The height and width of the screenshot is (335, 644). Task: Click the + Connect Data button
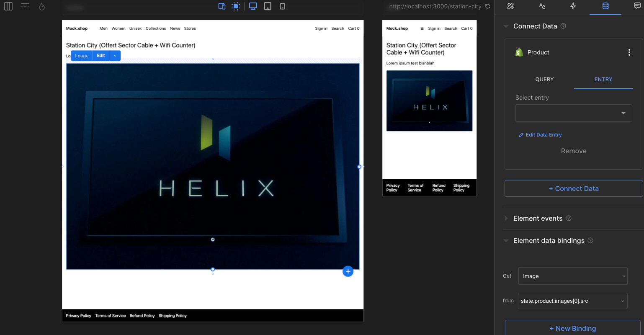574,188
